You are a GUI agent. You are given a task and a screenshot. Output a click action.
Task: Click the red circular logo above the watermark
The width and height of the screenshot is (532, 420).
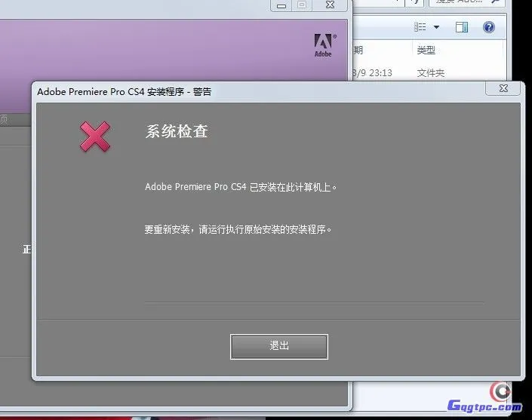(499, 390)
